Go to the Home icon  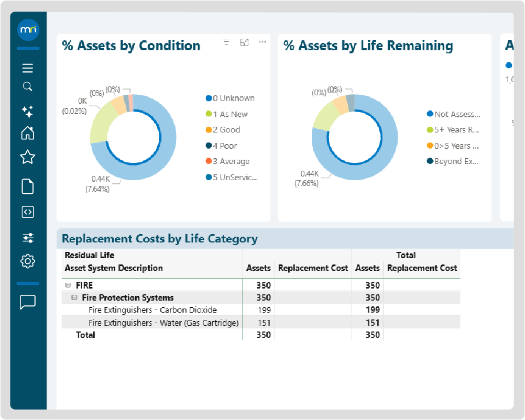[x=28, y=133]
